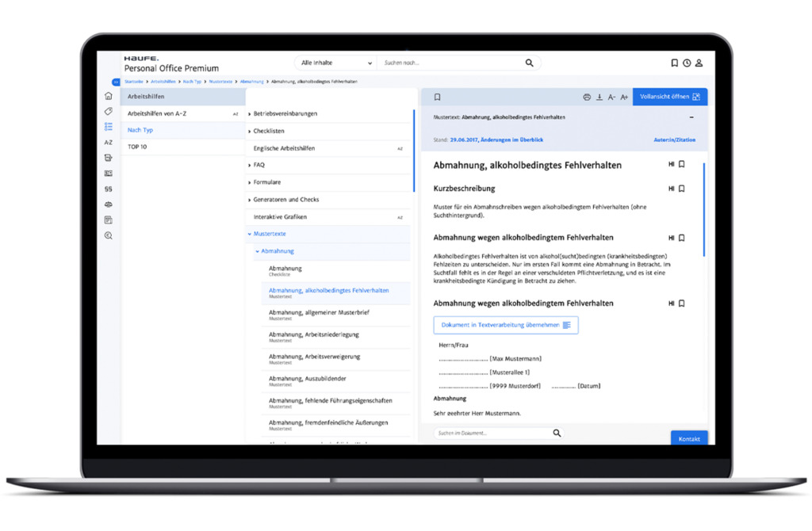
Task: Select TOP 10 in the Arbeitshilfen menu
Action: click(x=137, y=145)
